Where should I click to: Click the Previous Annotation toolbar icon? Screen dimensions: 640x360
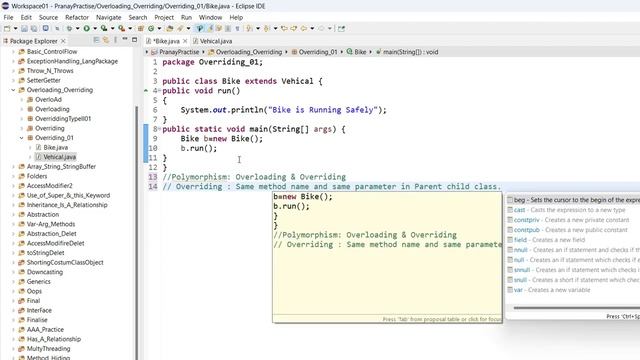267,29
